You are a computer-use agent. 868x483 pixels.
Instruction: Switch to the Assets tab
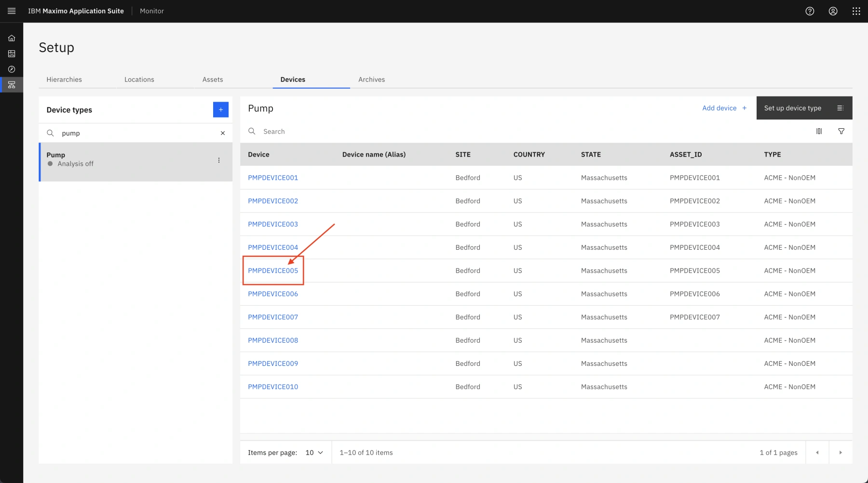(x=213, y=80)
